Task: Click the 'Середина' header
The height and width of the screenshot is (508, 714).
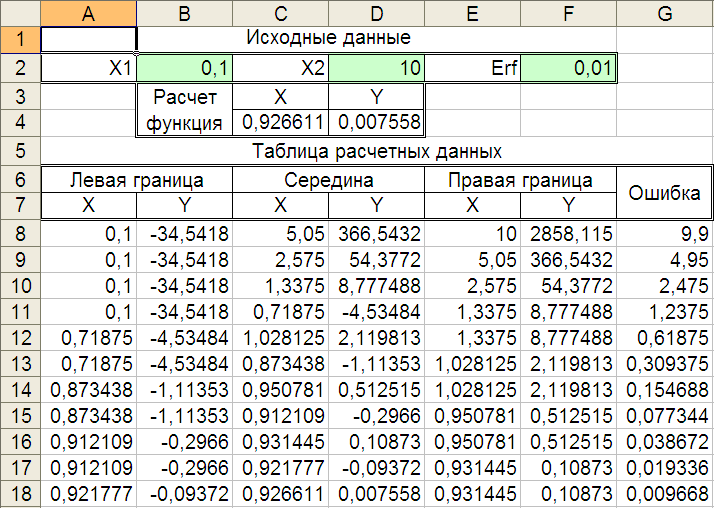Action: tap(328, 180)
